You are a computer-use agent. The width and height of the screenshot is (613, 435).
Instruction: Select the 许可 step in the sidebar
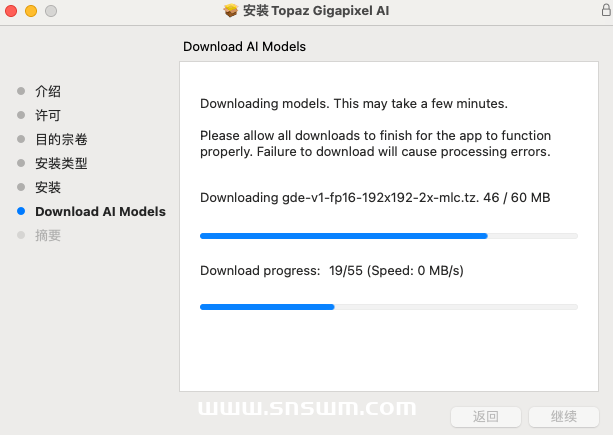pyautogui.click(x=48, y=115)
